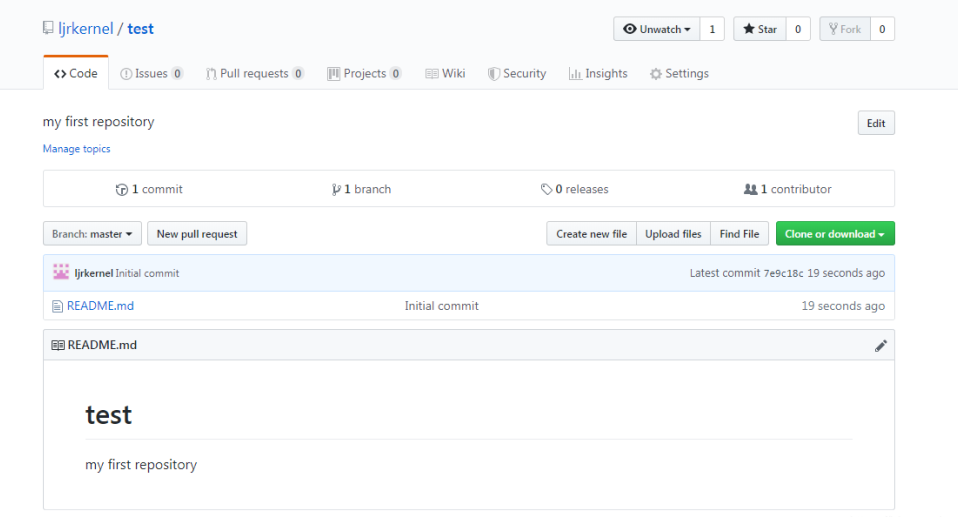
Task: Click Edit for repository description
Action: point(876,123)
